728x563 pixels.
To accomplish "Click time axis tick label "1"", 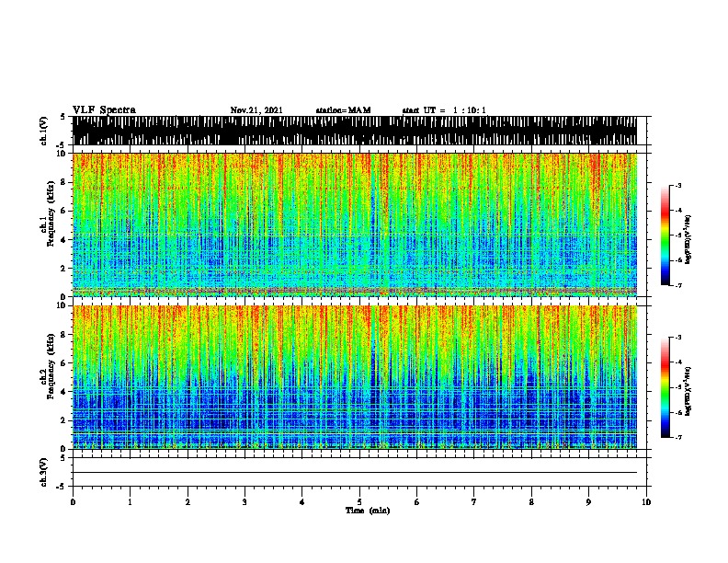I will 130,502.
